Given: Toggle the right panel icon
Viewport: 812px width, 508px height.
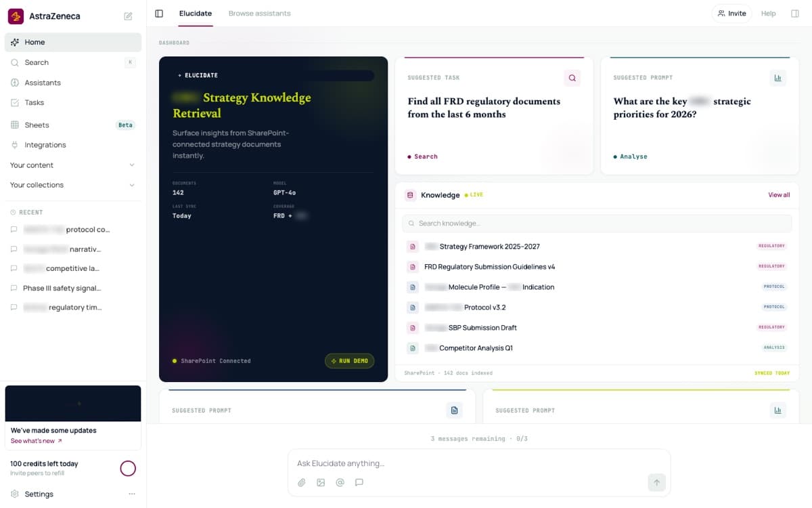Looking at the screenshot, I should 795,14.
